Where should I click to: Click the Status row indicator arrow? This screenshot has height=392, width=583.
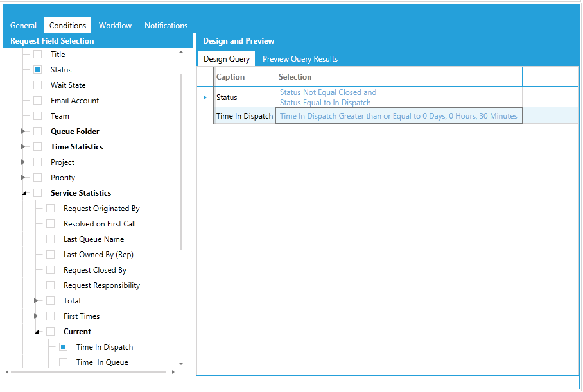205,98
